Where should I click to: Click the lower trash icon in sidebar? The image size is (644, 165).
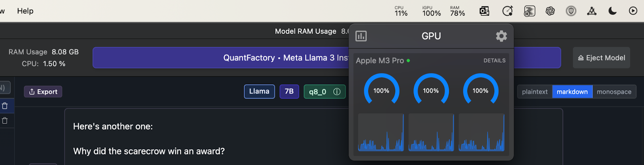pos(5,121)
